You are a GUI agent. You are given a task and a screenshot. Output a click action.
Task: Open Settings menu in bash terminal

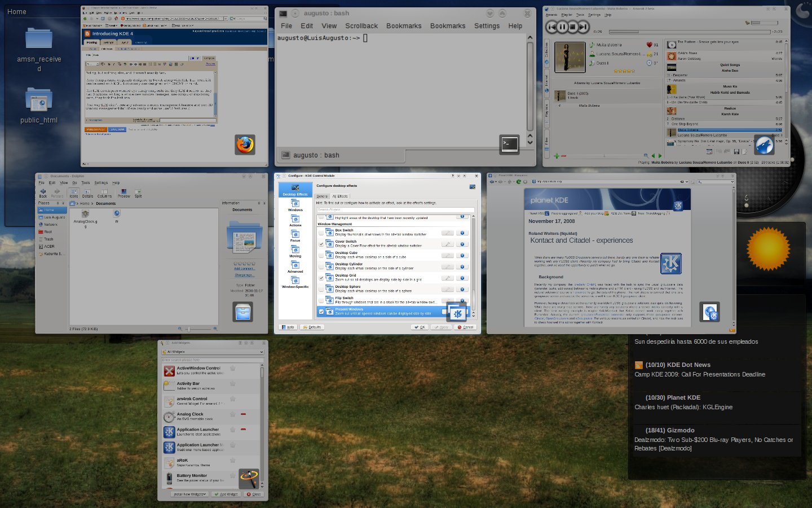pyautogui.click(x=487, y=26)
